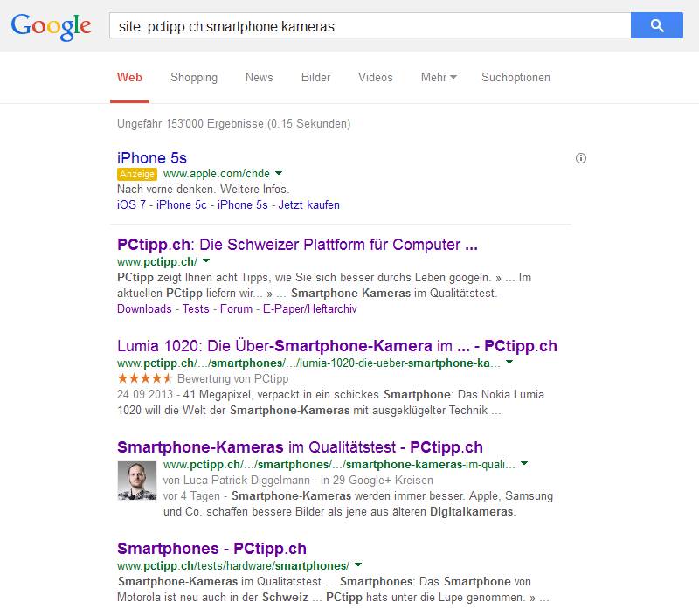Switch to the News tab
The height and width of the screenshot is (616, 699).
click(259, 77)
